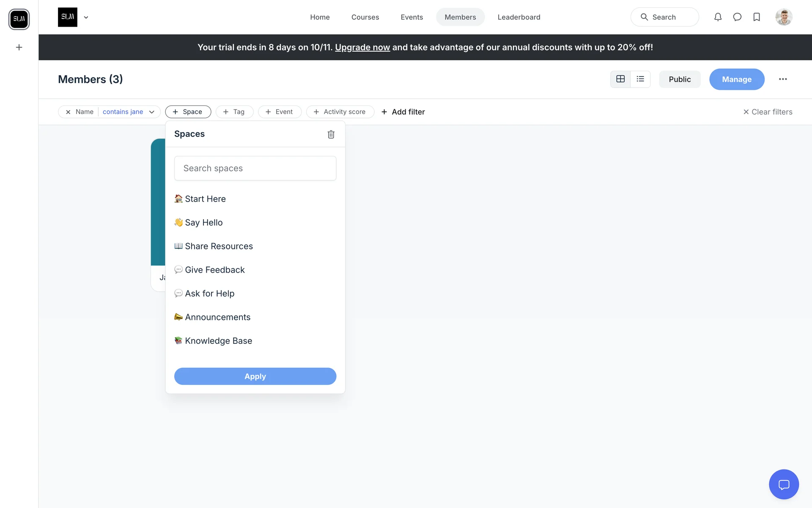Select the Announcements space
Screen dimensions: 812x508
[x=217, y=317]
